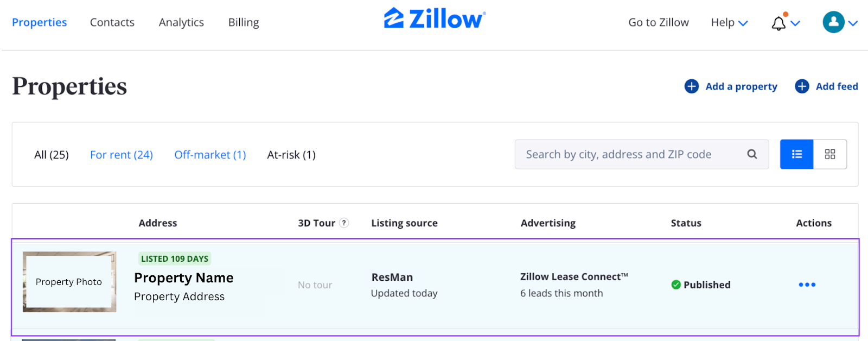This screenshot has height=341, width=868.
Task: Filter by For rent (24)
Action: tap(122, 155)
